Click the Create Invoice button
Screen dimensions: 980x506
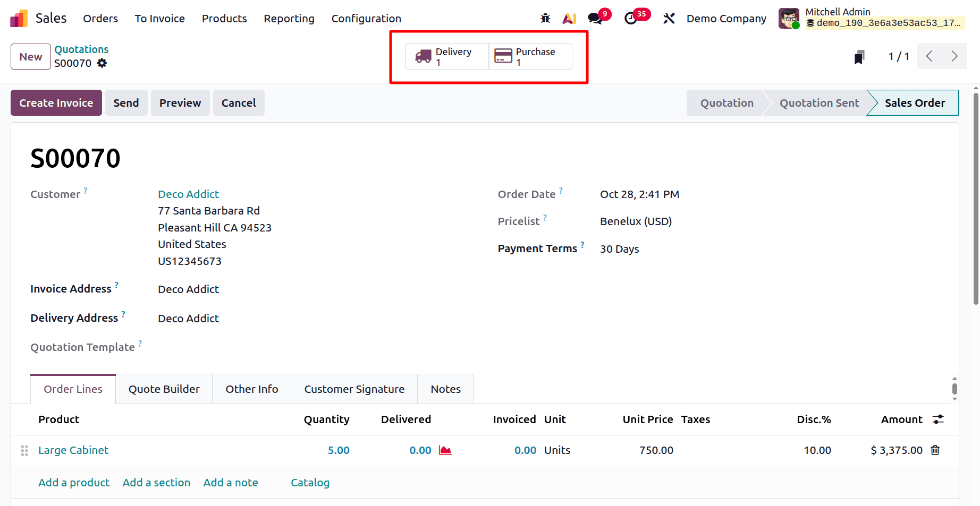coord(56,102)
